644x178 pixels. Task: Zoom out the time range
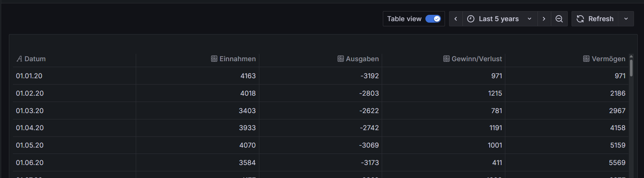point(559,19)
